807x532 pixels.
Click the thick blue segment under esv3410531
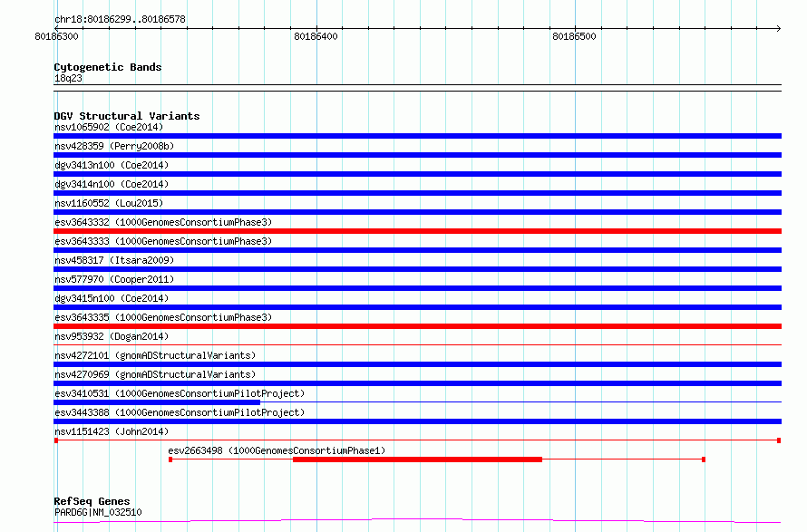pyautogui.click(x=157, y=402)
